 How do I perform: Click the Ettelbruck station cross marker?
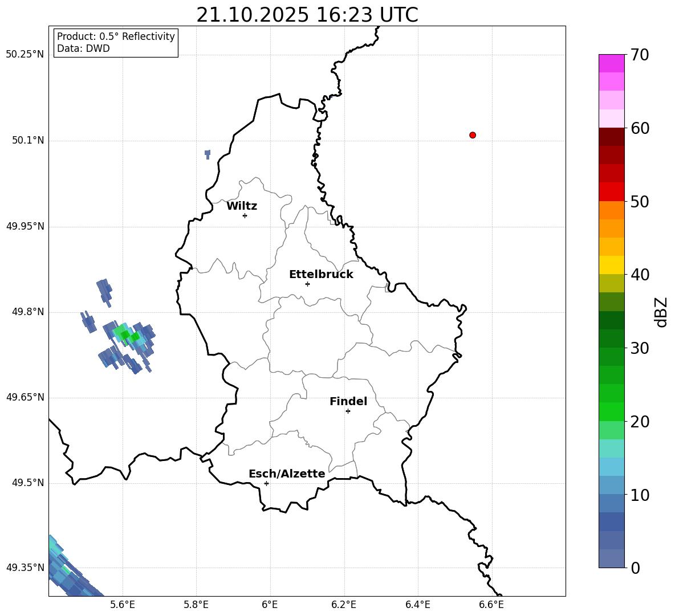307,284
